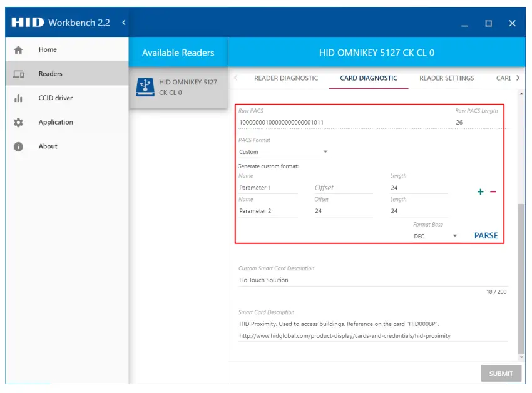The width and height of the screenshot is (532, 393).
Task: Click the Readers device icon
Action: coord(18,74)
